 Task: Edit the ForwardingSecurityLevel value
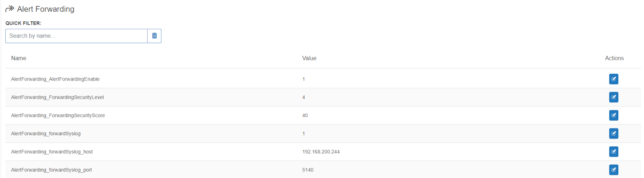pos(613,97)
